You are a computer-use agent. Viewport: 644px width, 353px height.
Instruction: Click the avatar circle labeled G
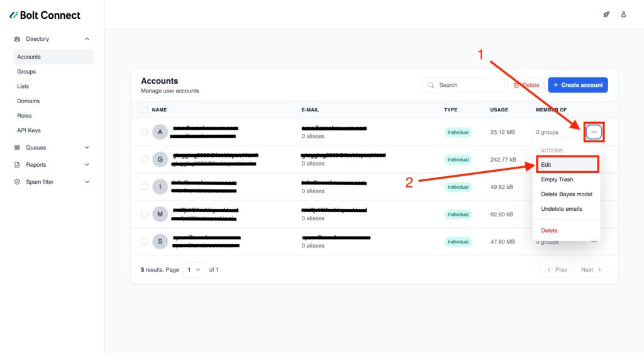tap(160, 159)
